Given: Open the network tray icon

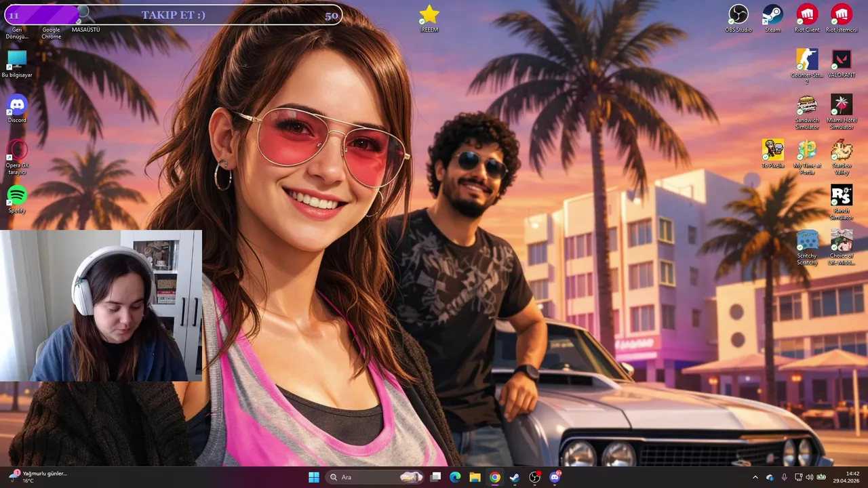Looking at the screenshot, I should [798, 477].
